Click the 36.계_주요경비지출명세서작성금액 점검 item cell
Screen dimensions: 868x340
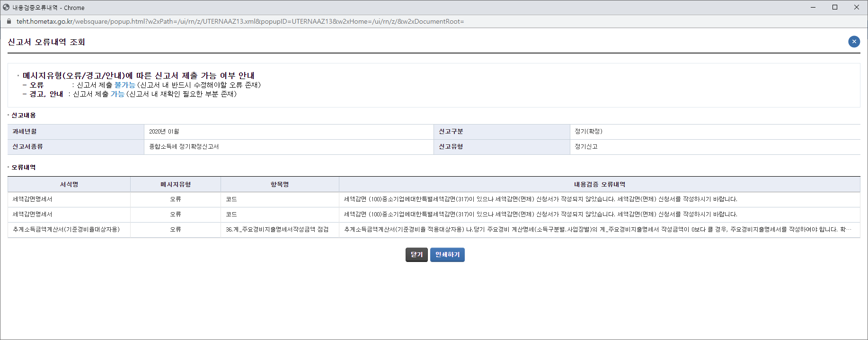click(x=277, y=230)
